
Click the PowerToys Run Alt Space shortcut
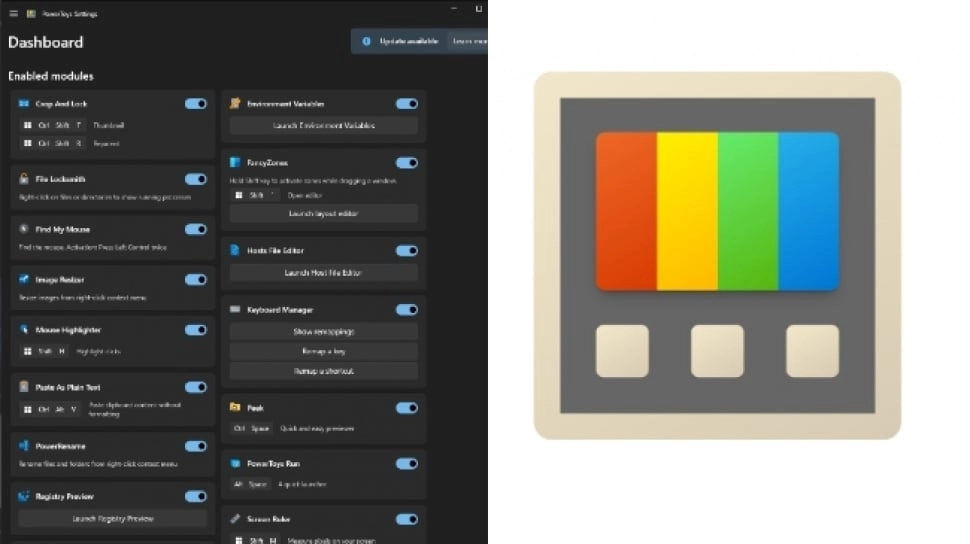pyautogui.click(x=250, y=484)
